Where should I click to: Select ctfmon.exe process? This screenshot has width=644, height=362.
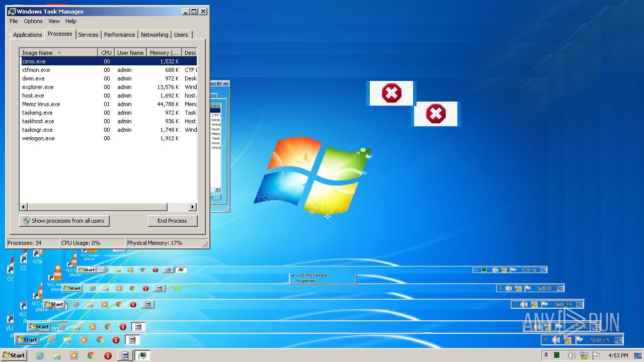pyautogui.click(x=108, y=70)
